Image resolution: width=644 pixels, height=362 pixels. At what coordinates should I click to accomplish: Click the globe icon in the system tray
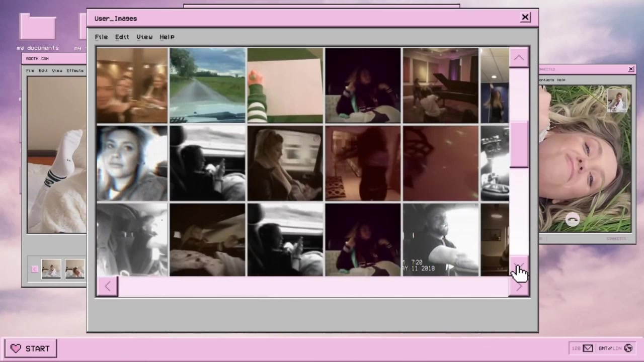pyautogui.click(x=628, y=348)
